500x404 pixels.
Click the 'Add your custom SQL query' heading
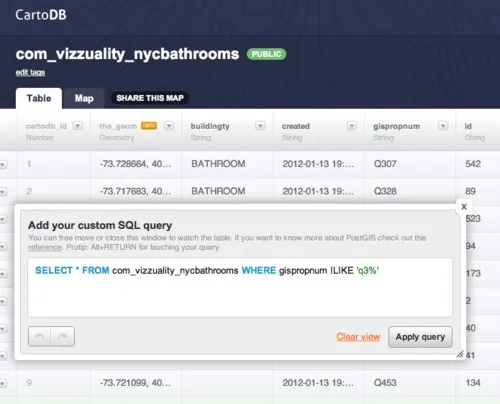pos(100,226)
